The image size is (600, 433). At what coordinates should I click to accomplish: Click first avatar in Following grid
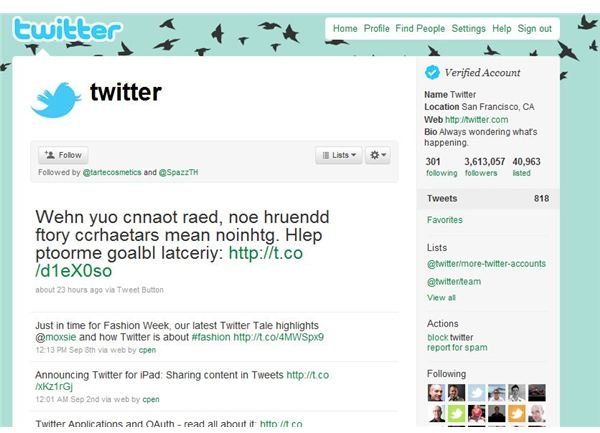click(436, 393)
